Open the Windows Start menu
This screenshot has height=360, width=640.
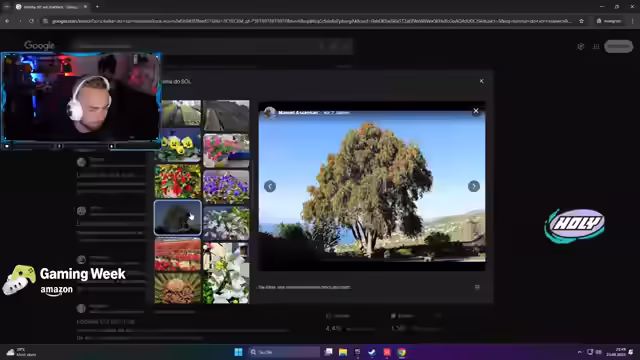pyautogui.click(x=238, y=352)
